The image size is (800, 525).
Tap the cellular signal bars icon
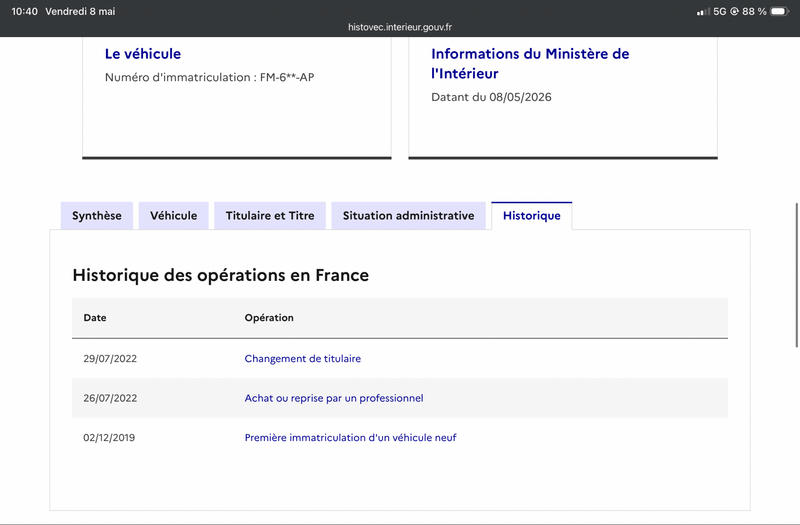(x=703, y=12)
